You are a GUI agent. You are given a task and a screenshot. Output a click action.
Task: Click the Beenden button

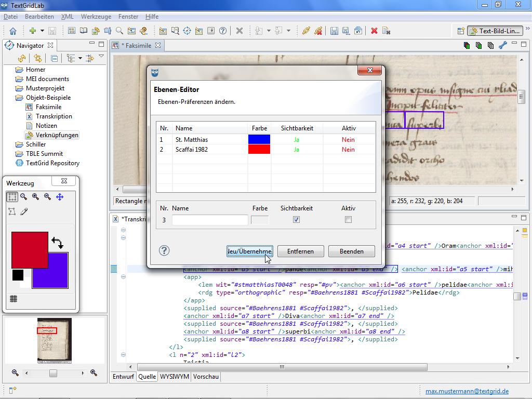351,251
